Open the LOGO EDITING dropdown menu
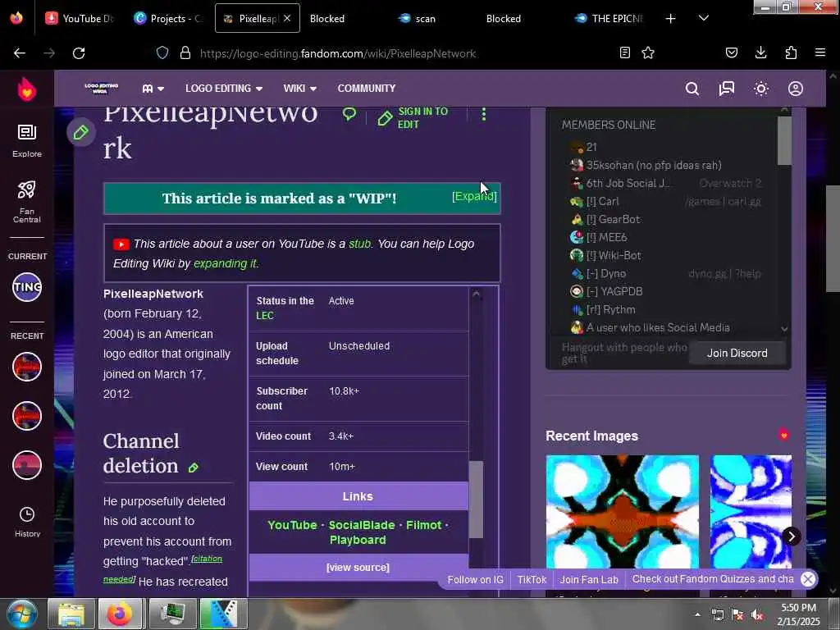 224,89
